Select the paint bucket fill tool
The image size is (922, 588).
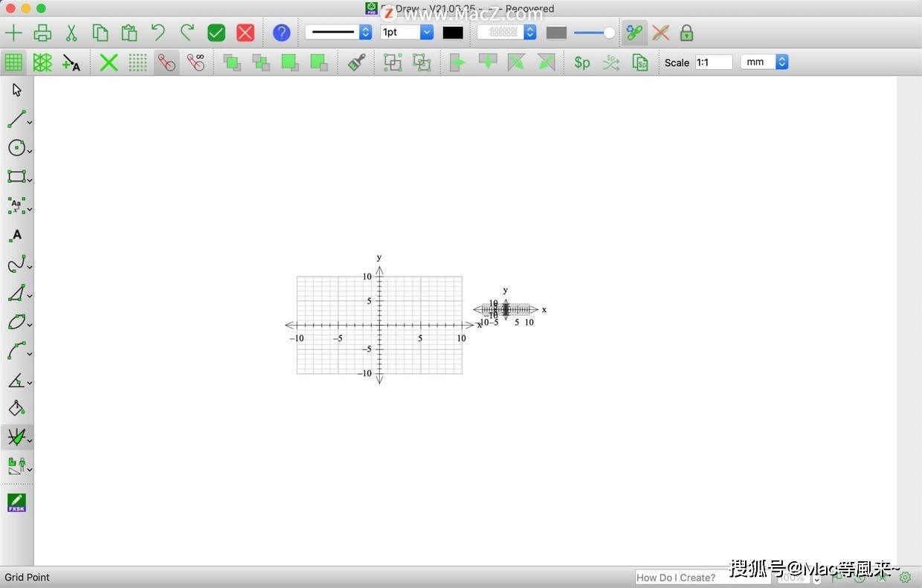[x=16, y=407]
